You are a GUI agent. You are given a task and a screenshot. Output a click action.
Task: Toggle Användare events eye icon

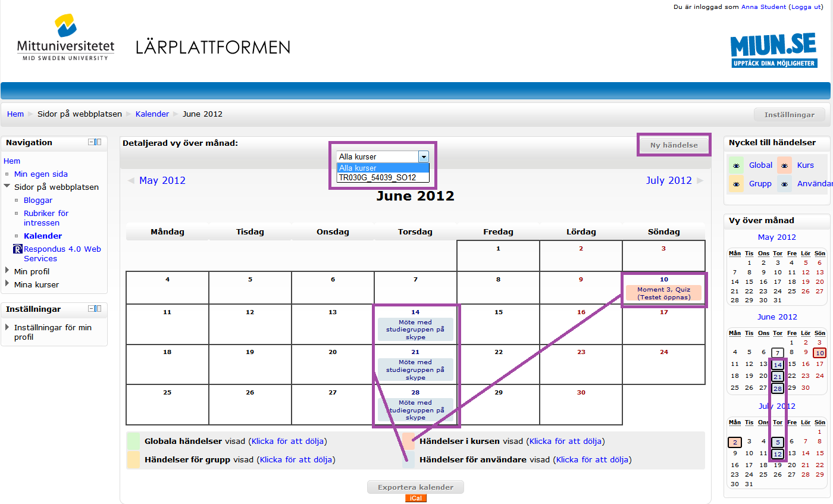[x=785, y=184]
